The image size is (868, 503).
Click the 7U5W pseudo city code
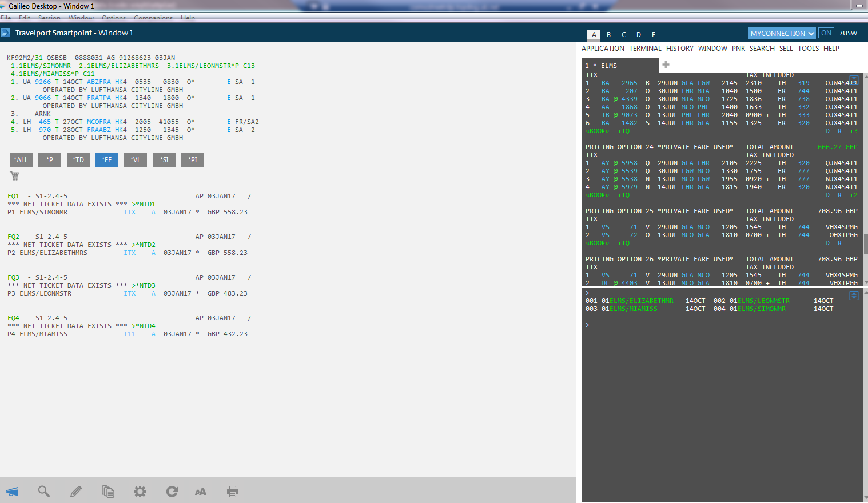click(848, 33)
